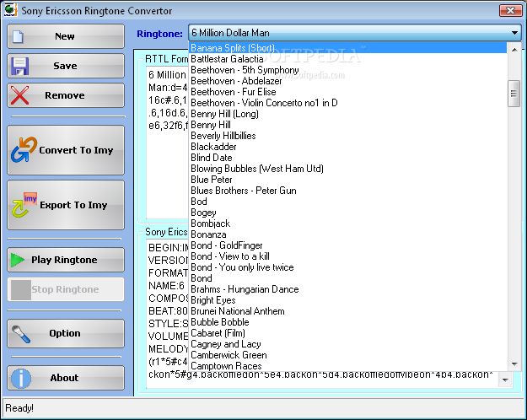527x420 pixels.
Task: Choose Brunei National Anthem
Action: click(347, 311)
